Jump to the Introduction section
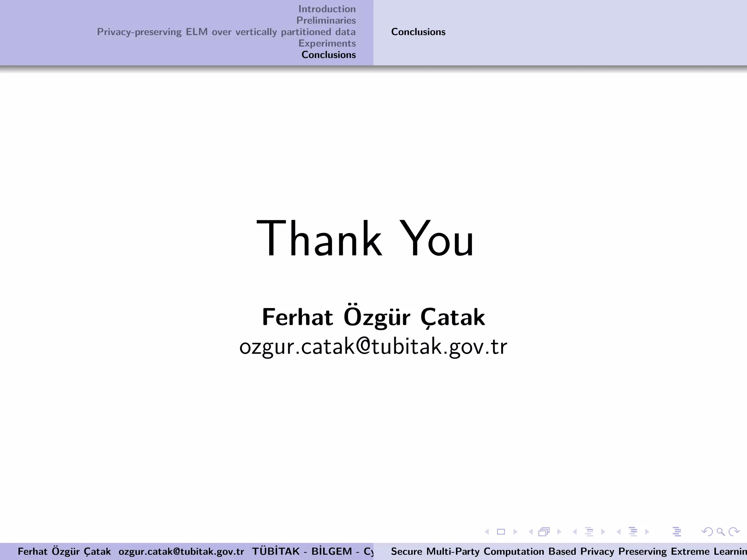This screenshot has height=560, width=747. [x=327, y=9]
